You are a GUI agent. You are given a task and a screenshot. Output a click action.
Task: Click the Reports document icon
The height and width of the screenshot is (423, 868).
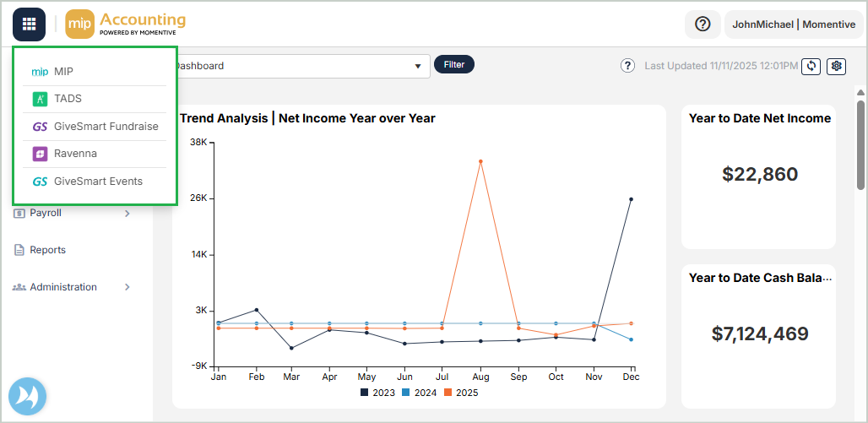coord(19,250)
